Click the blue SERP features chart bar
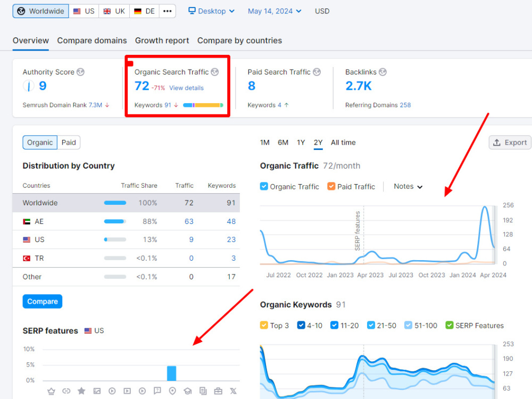The width and height of the screenshot is (532, 399). (x=172, y=373)
